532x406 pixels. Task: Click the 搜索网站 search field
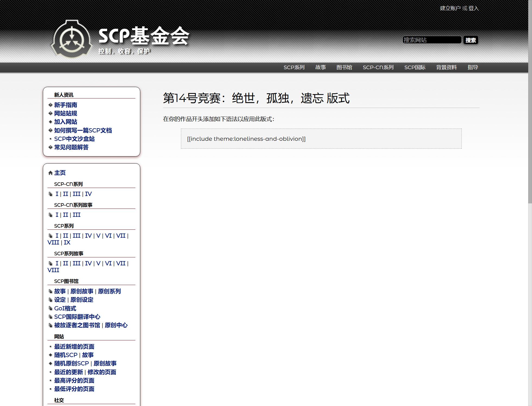coord(432,40)
